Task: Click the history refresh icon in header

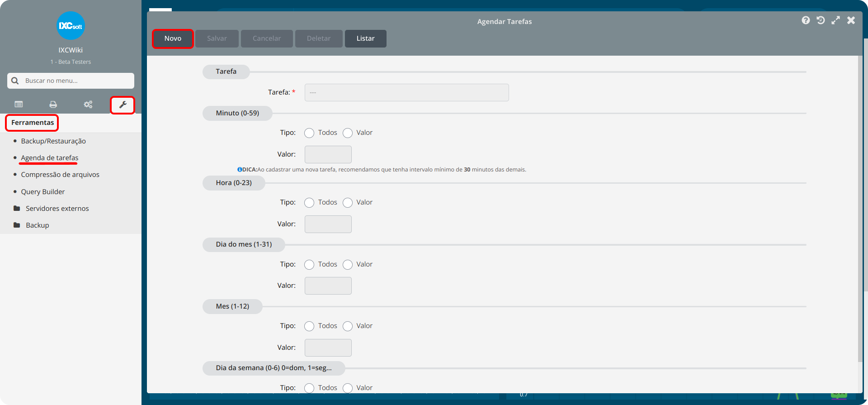Action: point(821,20)
